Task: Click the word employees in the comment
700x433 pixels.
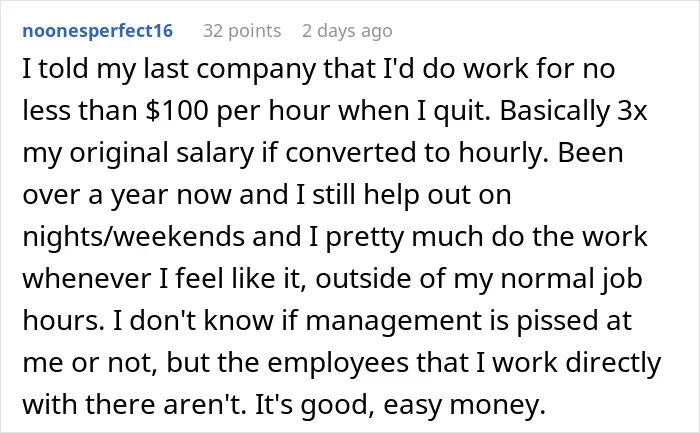Action: click(338, 363)
